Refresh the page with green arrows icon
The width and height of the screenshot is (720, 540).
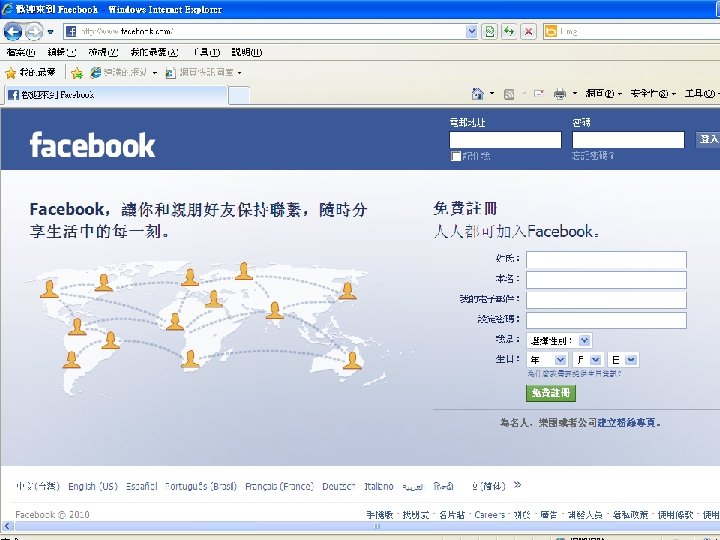click(x=509, y=32)
